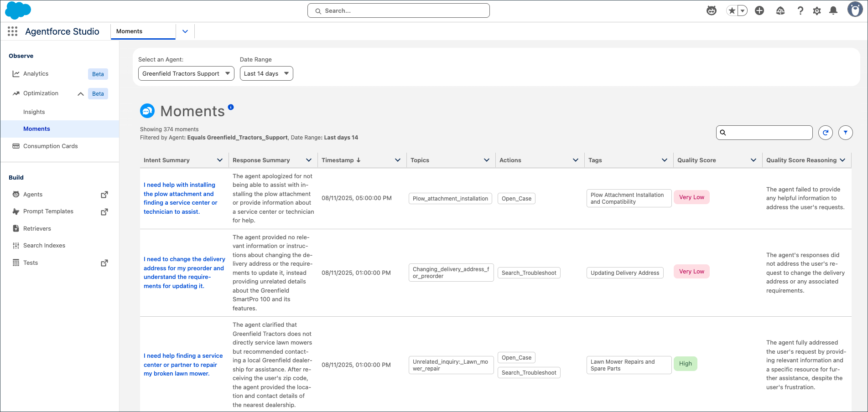Image resolution: width=868 pixels, height=412 pixels.
Task: Open Tags column menu
Action: point(665,160)
